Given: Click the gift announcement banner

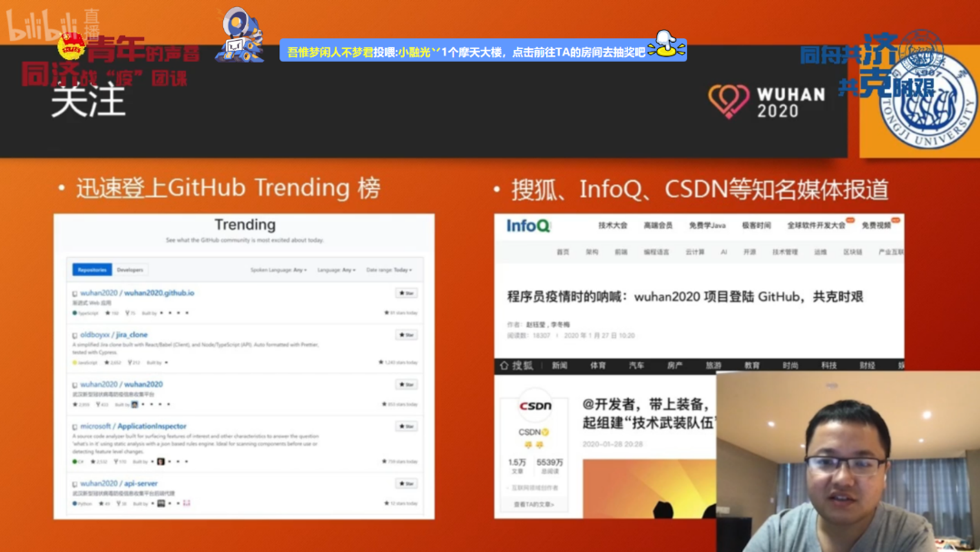Looking at the screenshot, I should (x=465, y=53).
